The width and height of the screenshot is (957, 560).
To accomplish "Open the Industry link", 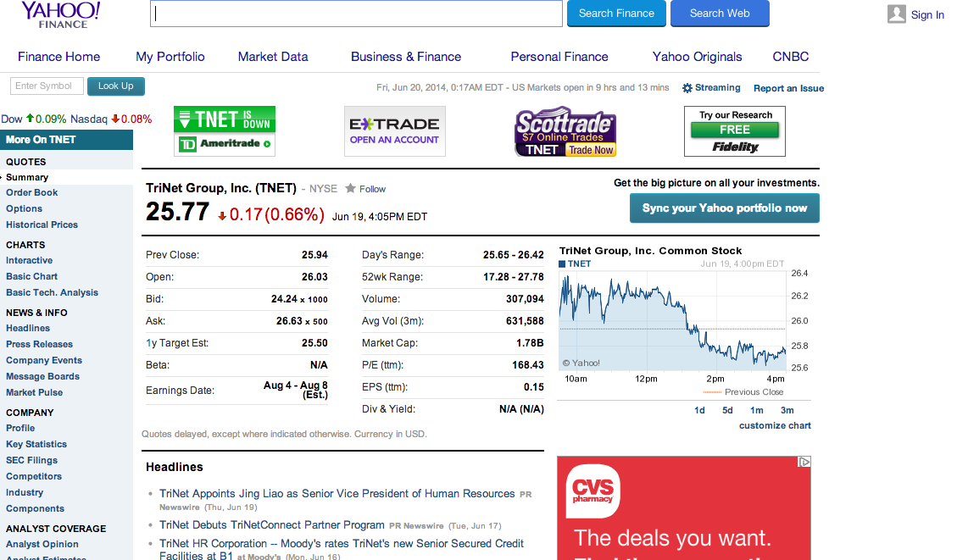I will point(25,493).
